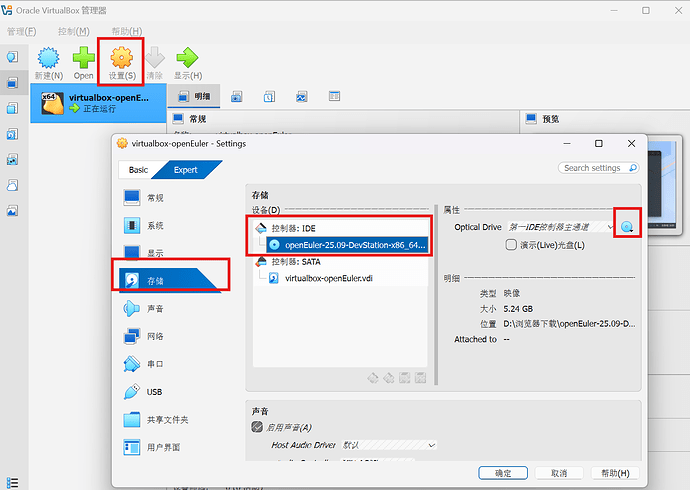
Task: Click the Cloud tool sidebar icon
Action: (x=12, y=185)
